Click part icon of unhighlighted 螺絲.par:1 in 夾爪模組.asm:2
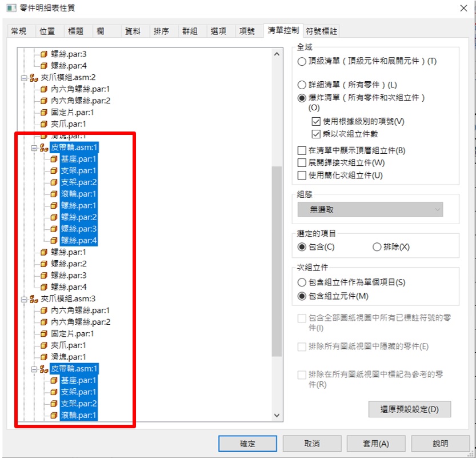The width and height of the screenshot is (476, 458). pyautogui.click(x=44, y=252)
